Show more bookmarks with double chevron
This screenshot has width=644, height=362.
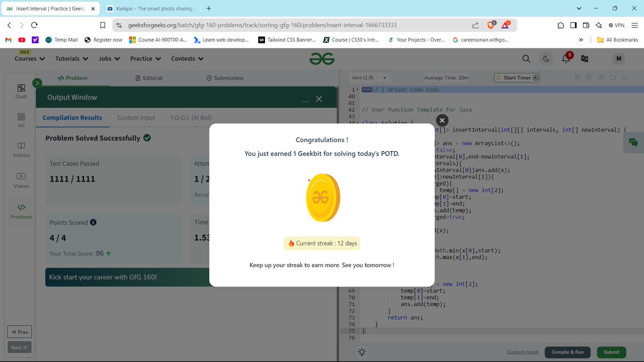581,40
